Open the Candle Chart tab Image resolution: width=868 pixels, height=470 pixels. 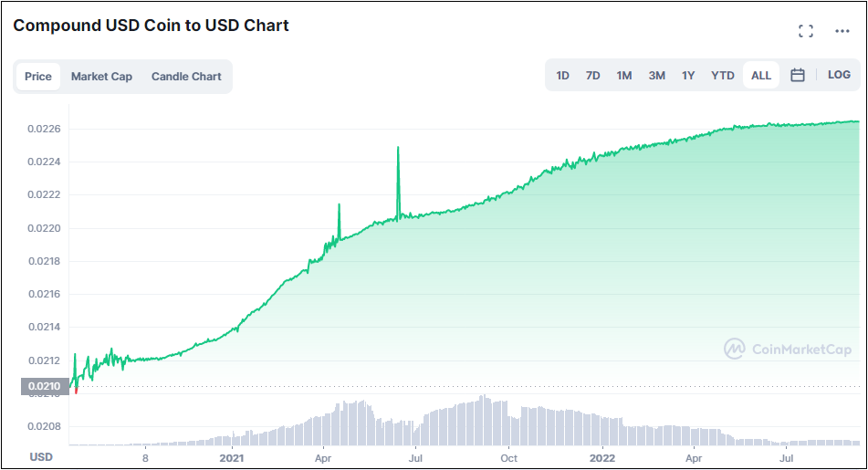pyautogui.click(x=186, y=77)
